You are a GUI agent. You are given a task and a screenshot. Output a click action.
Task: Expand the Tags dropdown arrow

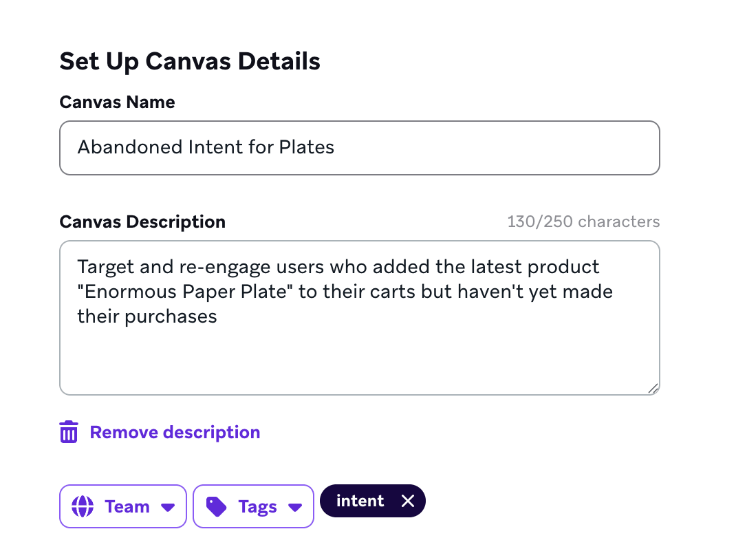[x=295, y=507]
